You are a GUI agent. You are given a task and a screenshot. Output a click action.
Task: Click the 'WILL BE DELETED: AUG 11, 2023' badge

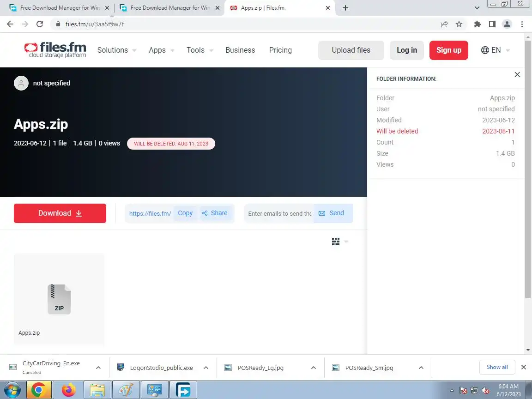pos(171,144)
